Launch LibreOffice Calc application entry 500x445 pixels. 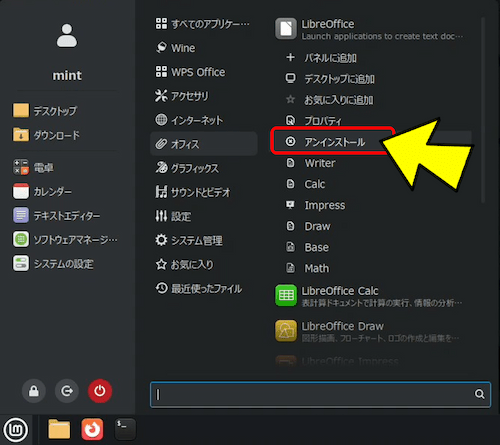370,296
